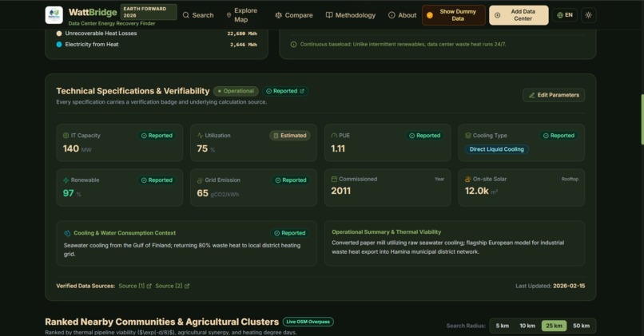Click the Reported badge in Cooling Type card
Screen dimensions: 644x336
(x=559, y=136)
